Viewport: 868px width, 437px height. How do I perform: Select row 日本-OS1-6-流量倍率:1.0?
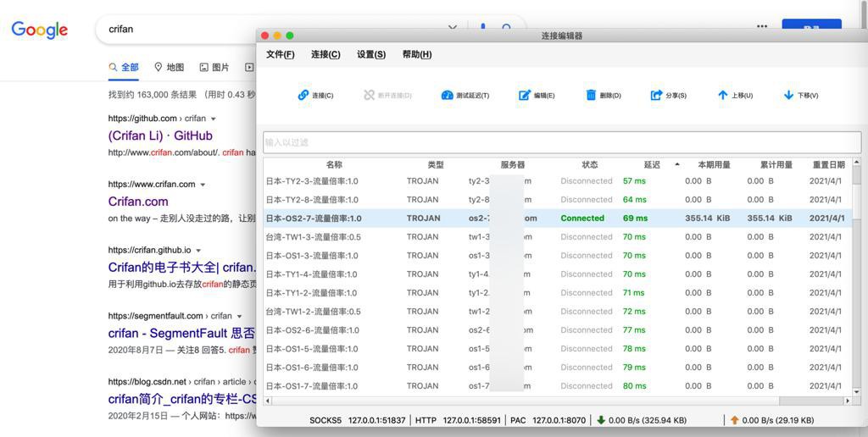click(x=558, y=368)
